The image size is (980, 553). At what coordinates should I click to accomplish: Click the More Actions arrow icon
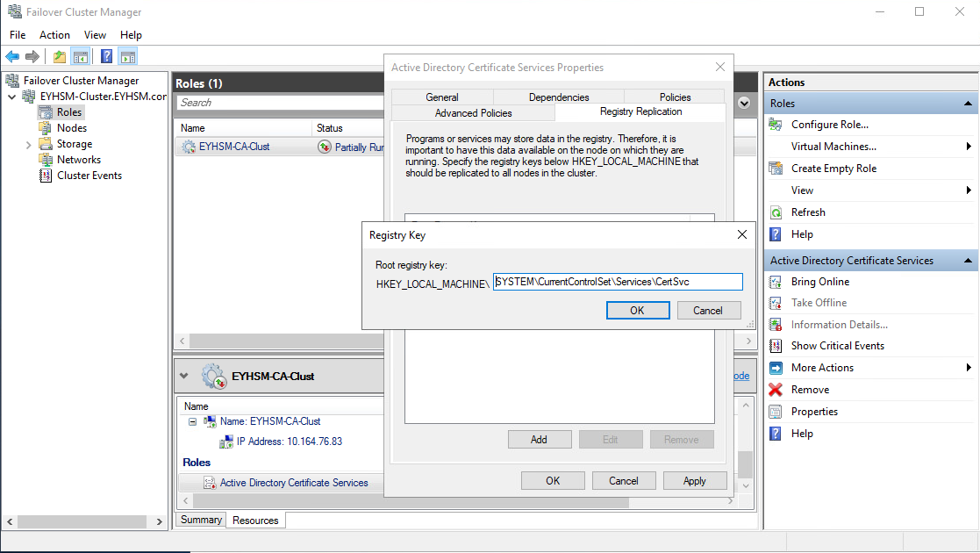tap(776, 368)
